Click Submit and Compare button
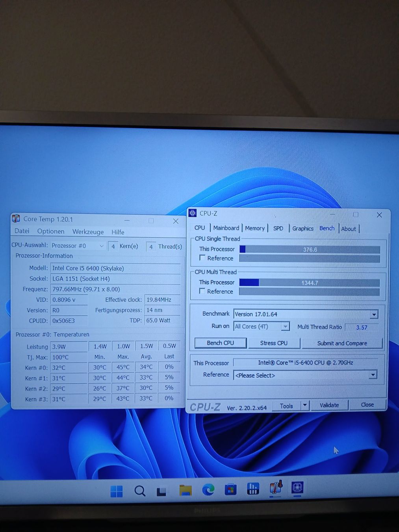399x532 pixels. 342,343
